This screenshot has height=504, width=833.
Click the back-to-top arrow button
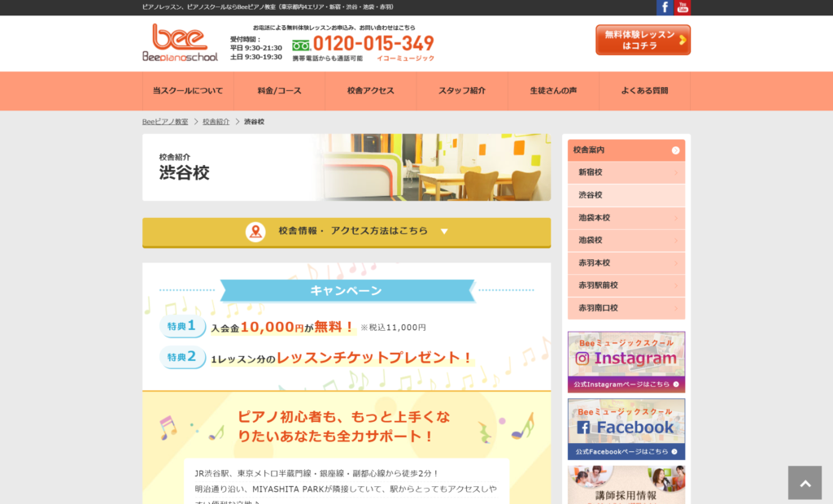point(805,483)
